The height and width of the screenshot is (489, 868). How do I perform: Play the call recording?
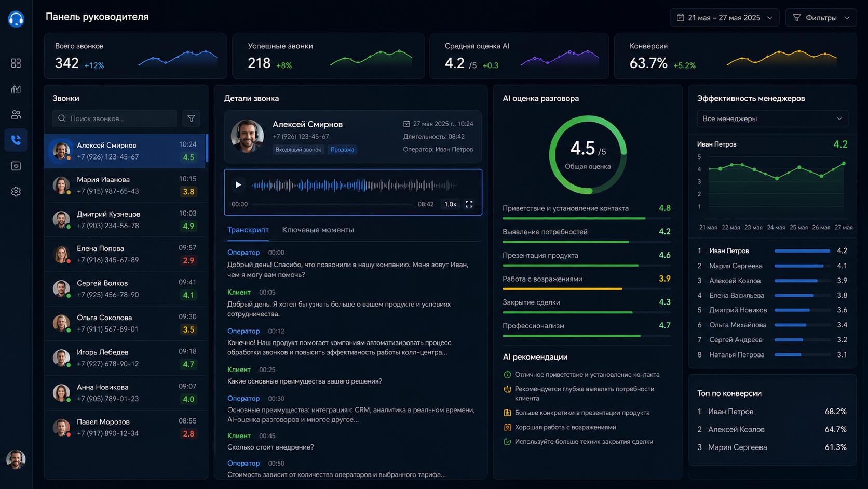238,184
